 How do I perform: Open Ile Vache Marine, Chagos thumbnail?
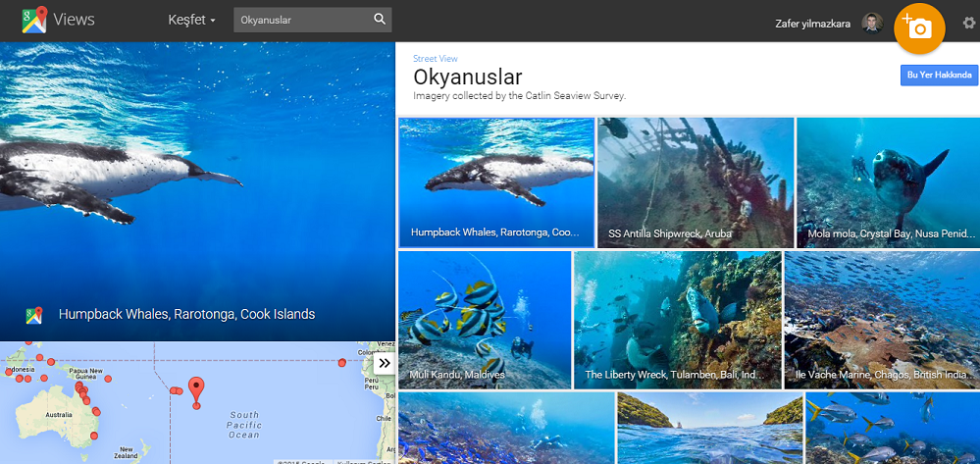[x=881, y=319]
